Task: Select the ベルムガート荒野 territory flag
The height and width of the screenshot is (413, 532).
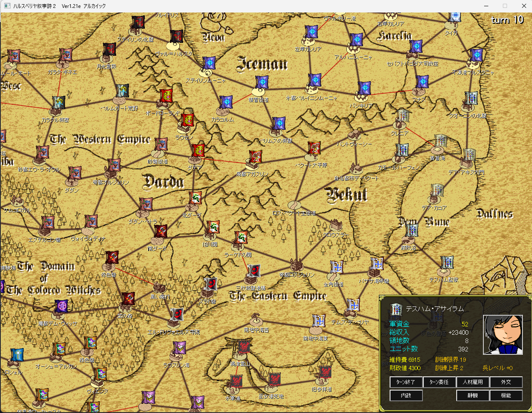Action: 122,91
